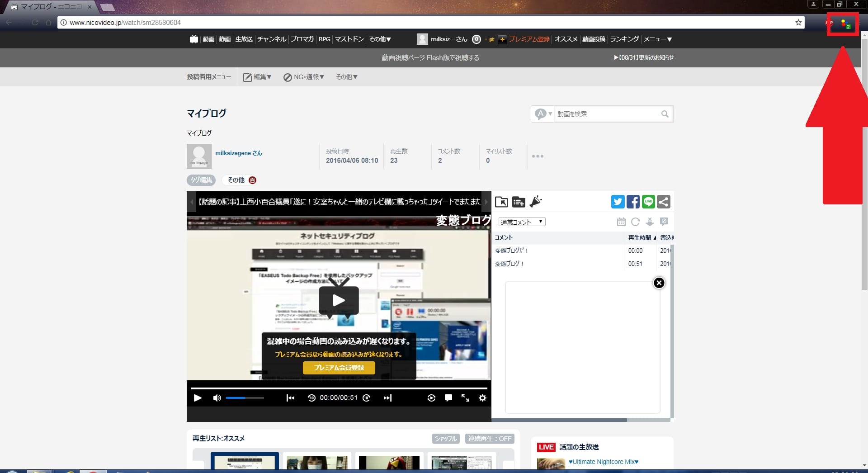868x473 pixels.
Task: Click the オススメ link in header
Action: pyautogui.click(x=566, y=39)
